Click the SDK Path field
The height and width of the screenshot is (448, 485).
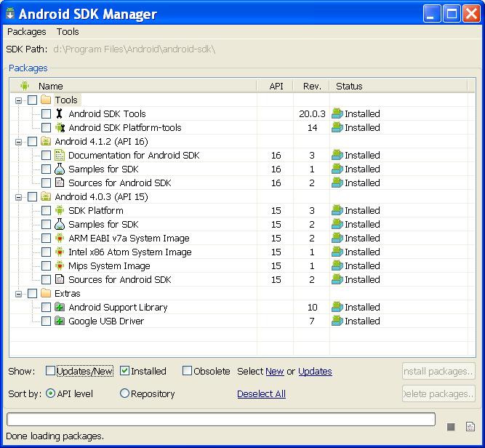click(134, 49)
